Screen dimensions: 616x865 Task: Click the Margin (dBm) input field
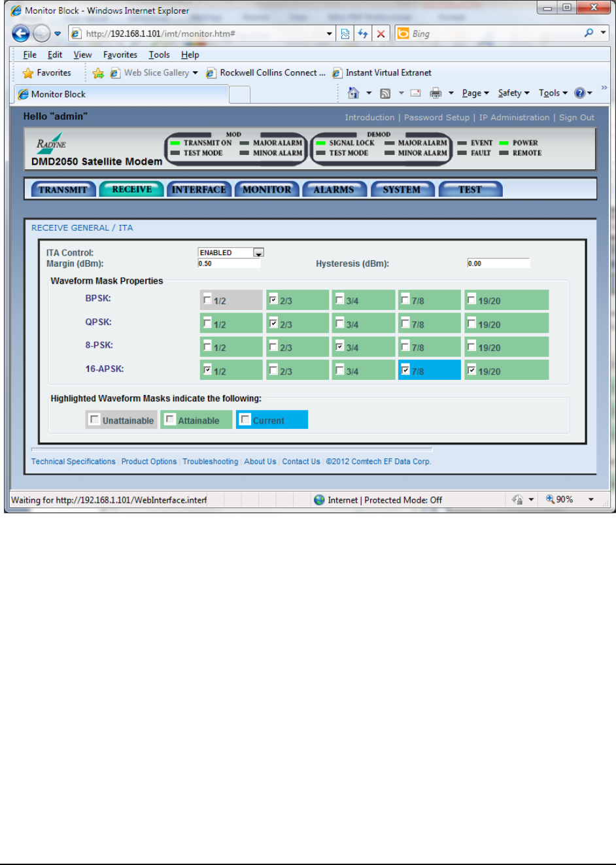point(229,263)
